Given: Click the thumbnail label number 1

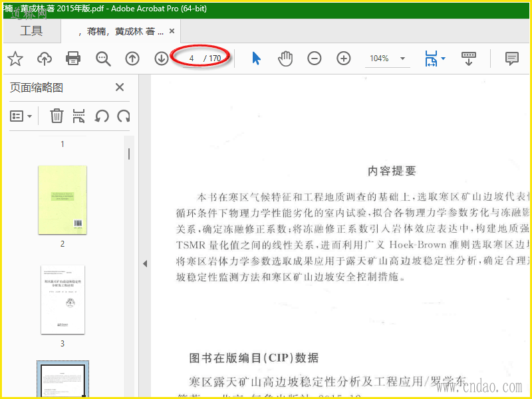Looking at the screenshot, I should [x=63, y=144].
